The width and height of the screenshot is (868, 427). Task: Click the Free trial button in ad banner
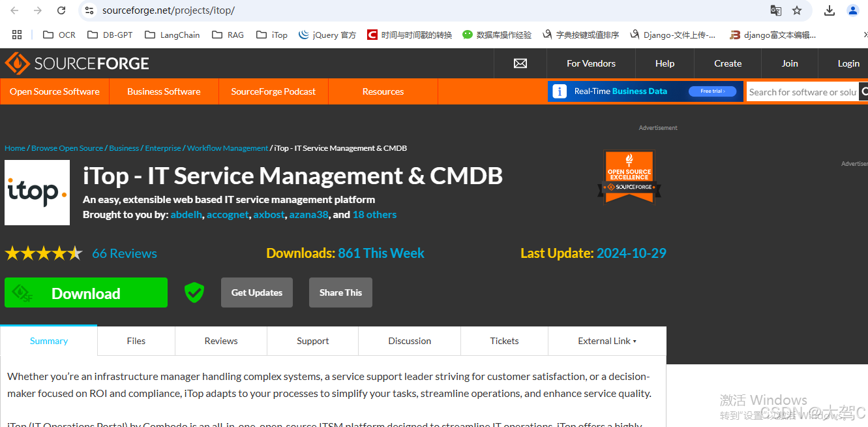[712, 91]
